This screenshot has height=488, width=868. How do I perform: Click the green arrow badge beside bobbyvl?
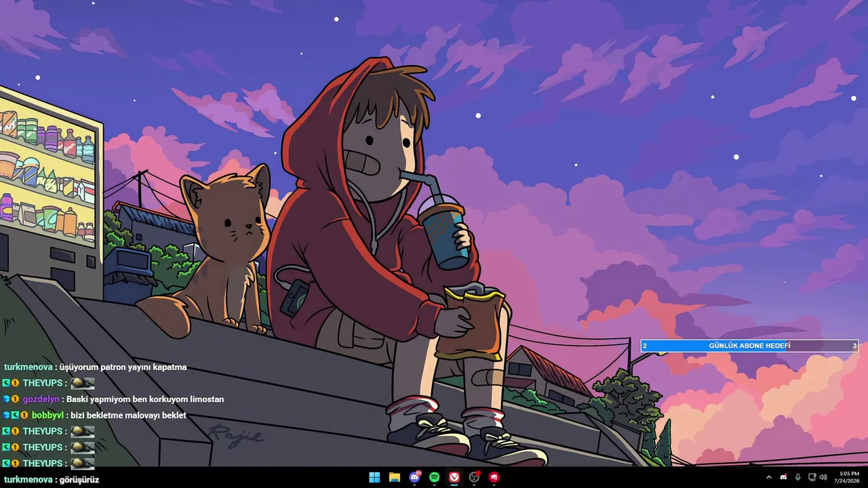15,415
